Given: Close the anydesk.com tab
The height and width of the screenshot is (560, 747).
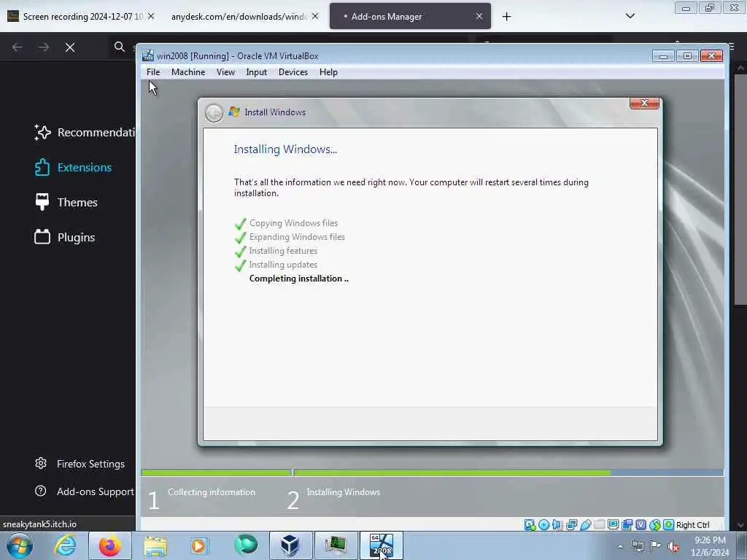Looking at the screenshot, I should [315, 16].
